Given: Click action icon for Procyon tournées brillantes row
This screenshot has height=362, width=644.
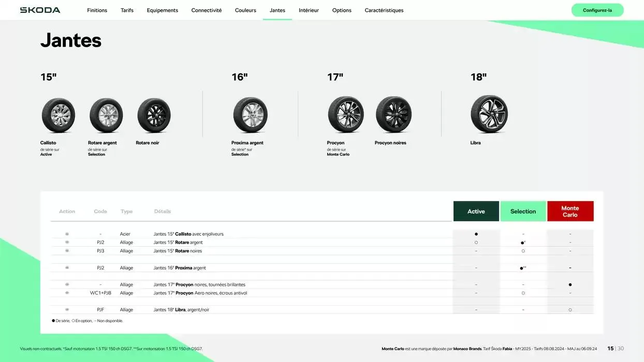Looking at the screenshot, I should coord(67,285).
